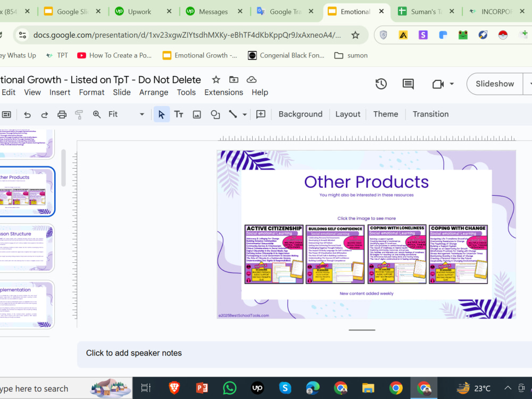Open File Explorer from the taskbar
Viewport: 532px width, 399px height.
point(368,388)
